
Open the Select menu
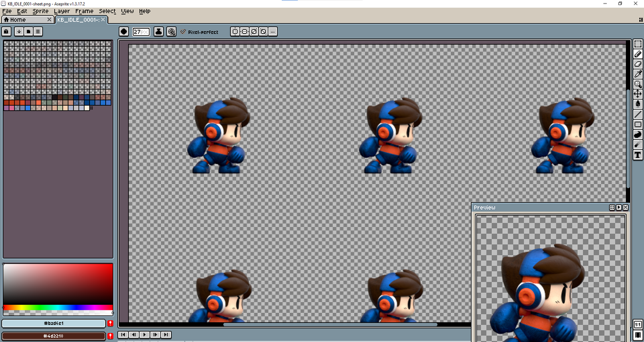(x=107, y=11)
